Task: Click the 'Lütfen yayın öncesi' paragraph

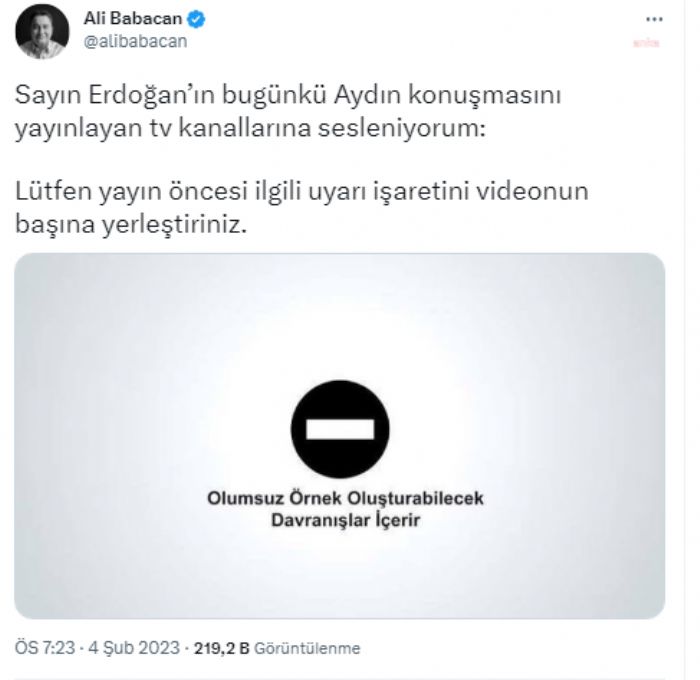Action: [x=302, y=208]
